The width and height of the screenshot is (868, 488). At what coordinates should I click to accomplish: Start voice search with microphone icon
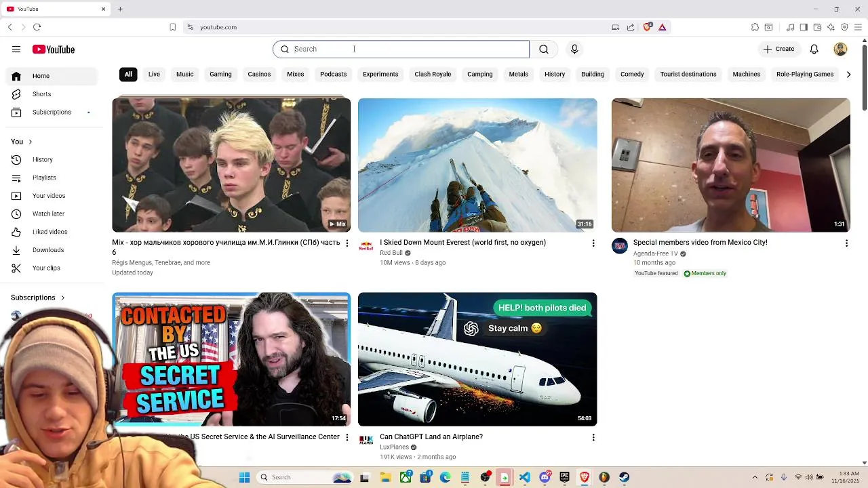(x=574, y=49)
